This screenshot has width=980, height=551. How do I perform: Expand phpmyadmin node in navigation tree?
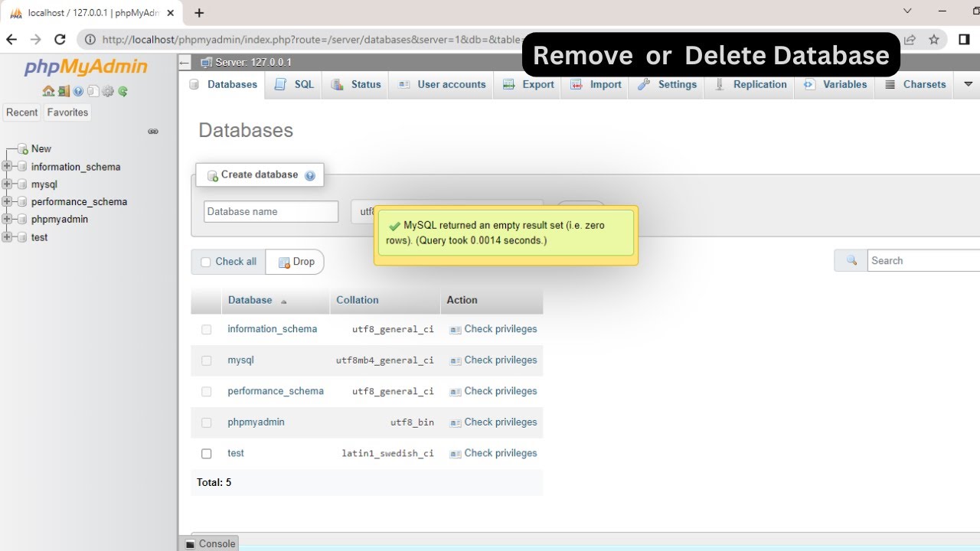8,220
